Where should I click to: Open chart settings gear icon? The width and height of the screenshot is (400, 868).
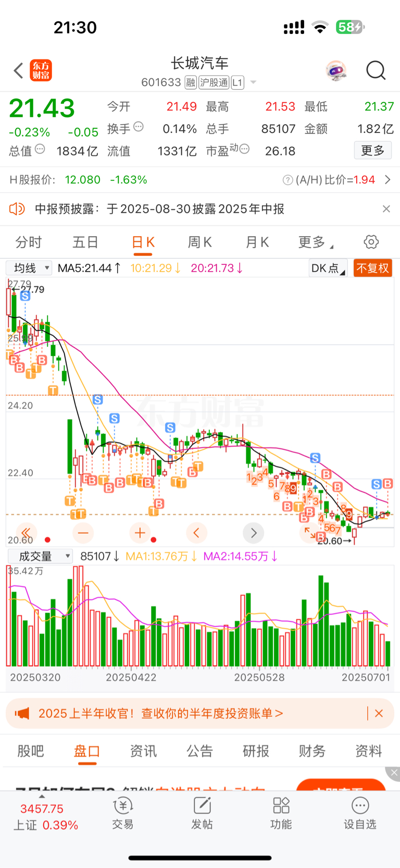tap(371, 242)
